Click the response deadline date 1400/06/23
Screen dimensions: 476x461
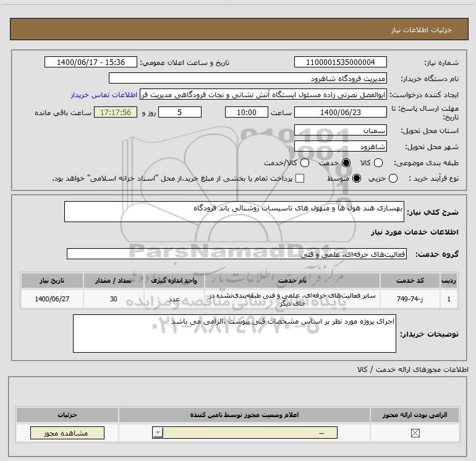point(340,112)
